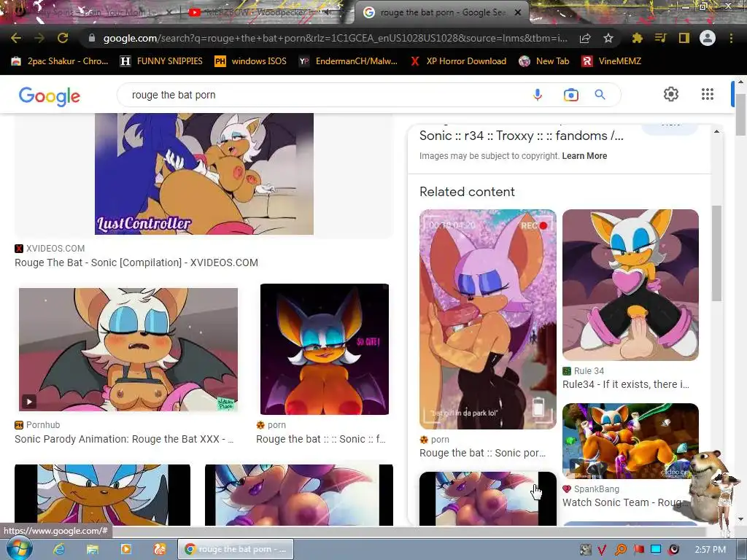The width and height of the screenshot is (747, 560).
Task: Toggle the Chrome side panel
Action: coord(684,38)
